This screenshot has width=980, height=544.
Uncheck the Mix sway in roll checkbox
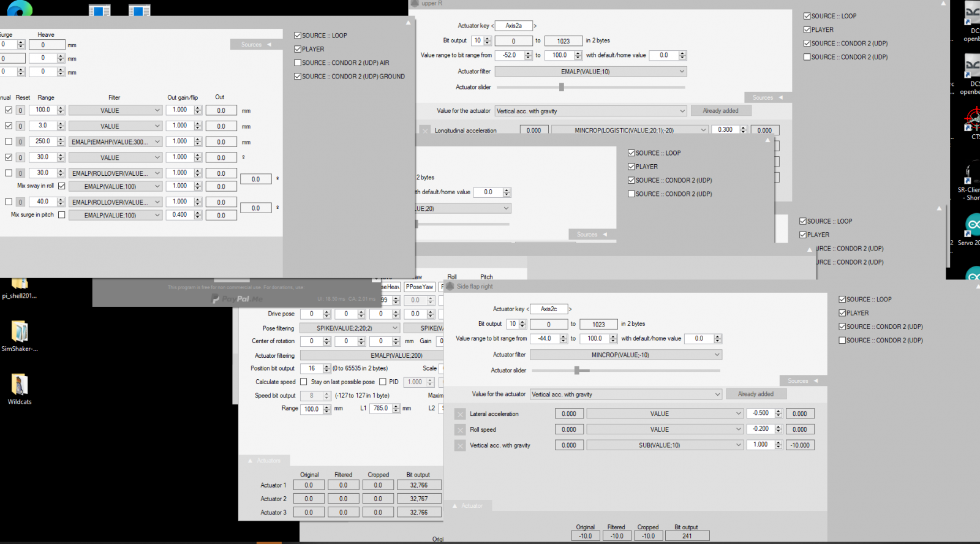pos(61,186)
